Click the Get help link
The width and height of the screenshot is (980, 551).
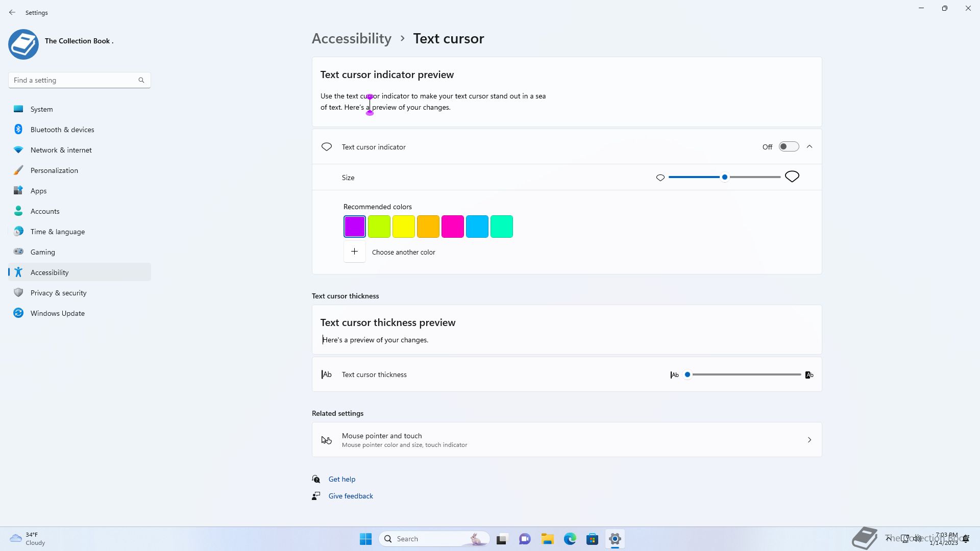341,479
